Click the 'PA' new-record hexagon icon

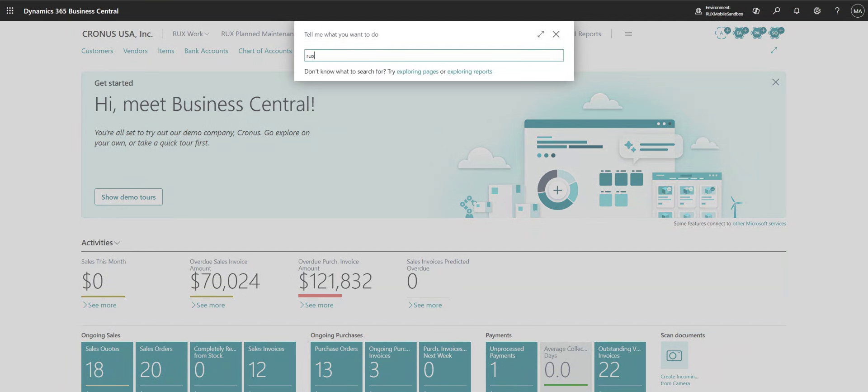758,33
